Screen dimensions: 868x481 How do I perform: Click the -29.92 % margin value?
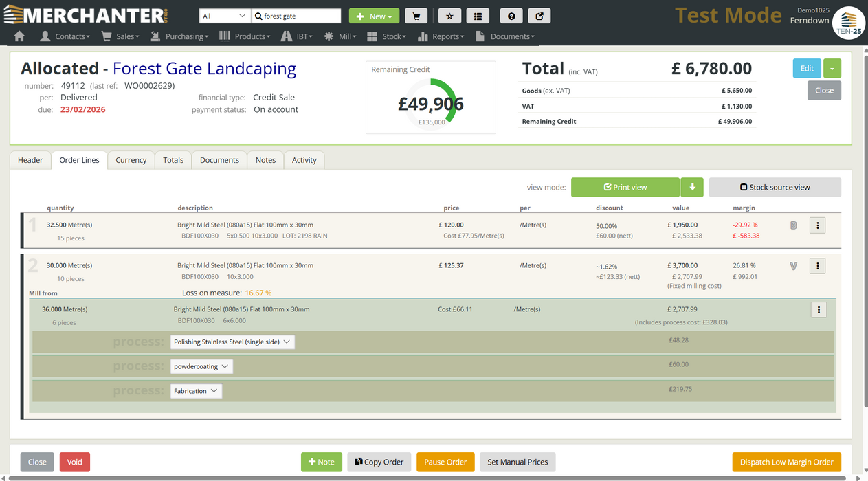(x=746, y=225)
